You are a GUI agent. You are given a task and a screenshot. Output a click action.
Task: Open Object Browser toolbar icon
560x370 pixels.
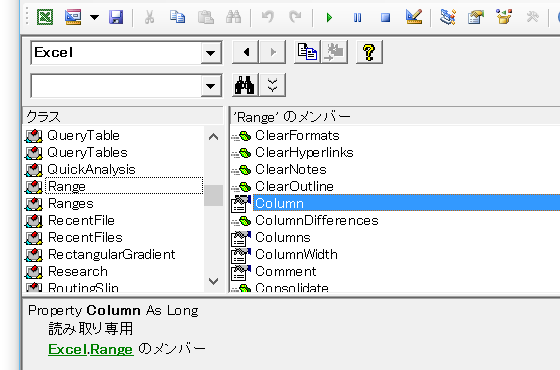pos(504,17)
